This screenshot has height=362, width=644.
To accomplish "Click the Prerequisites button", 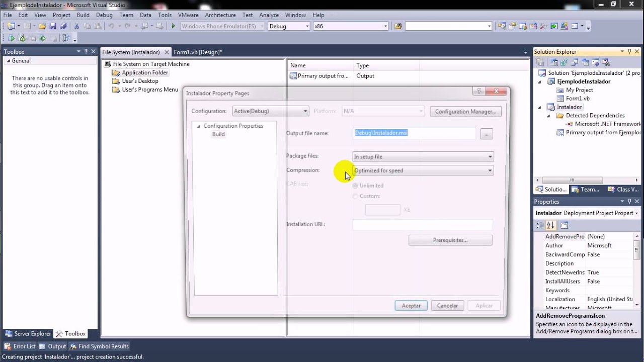I will pyautogui.click(x=450, y=240).
